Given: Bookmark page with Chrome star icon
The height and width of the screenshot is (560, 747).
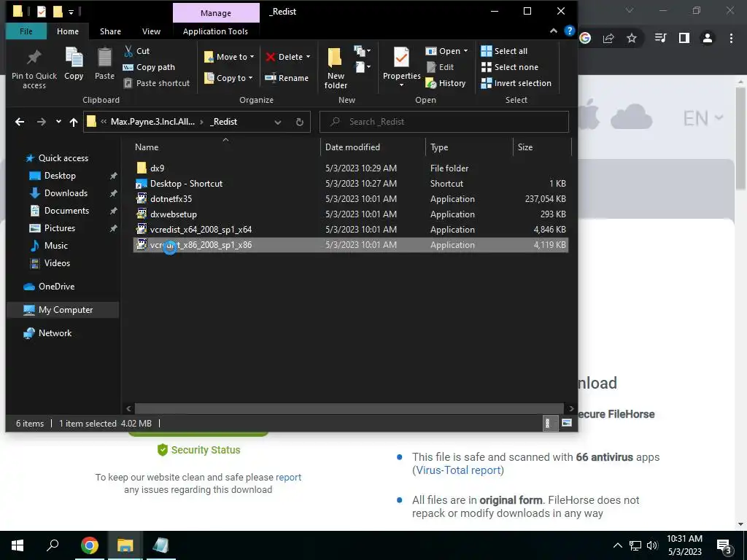Looking at the screenshot, I should tap(631, 38).
